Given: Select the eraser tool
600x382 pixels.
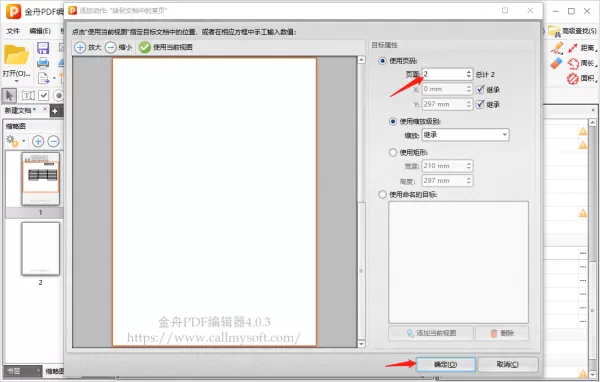Looking at the screenshot, I should [556, 63].
